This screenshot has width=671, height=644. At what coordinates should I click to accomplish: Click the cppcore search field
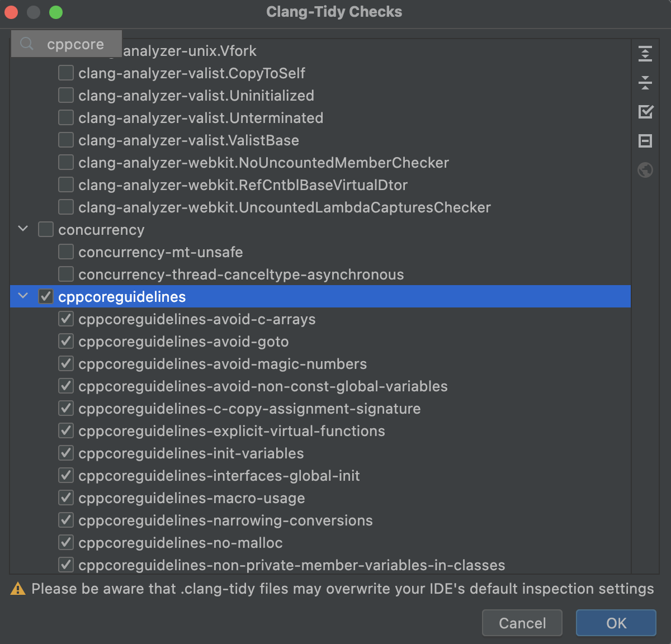tap(67, 44)
